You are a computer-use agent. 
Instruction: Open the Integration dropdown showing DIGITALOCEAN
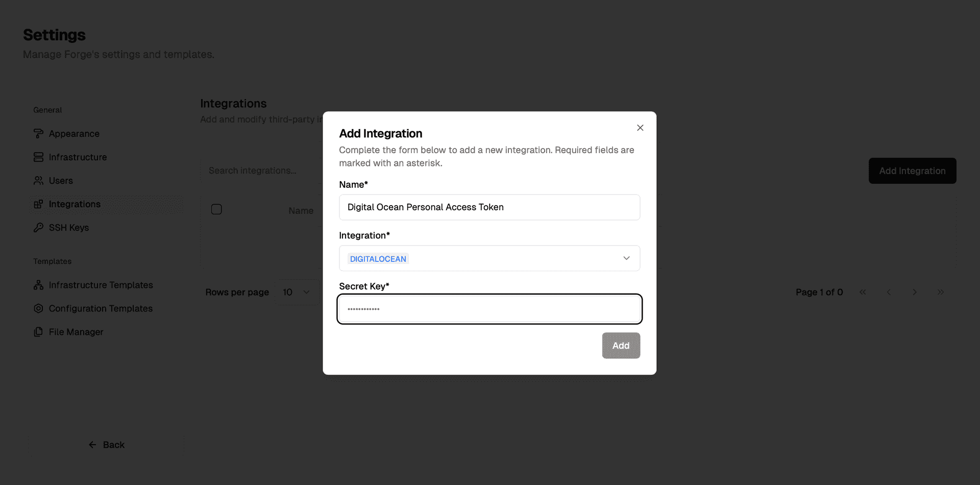click(x=489, y=258)
